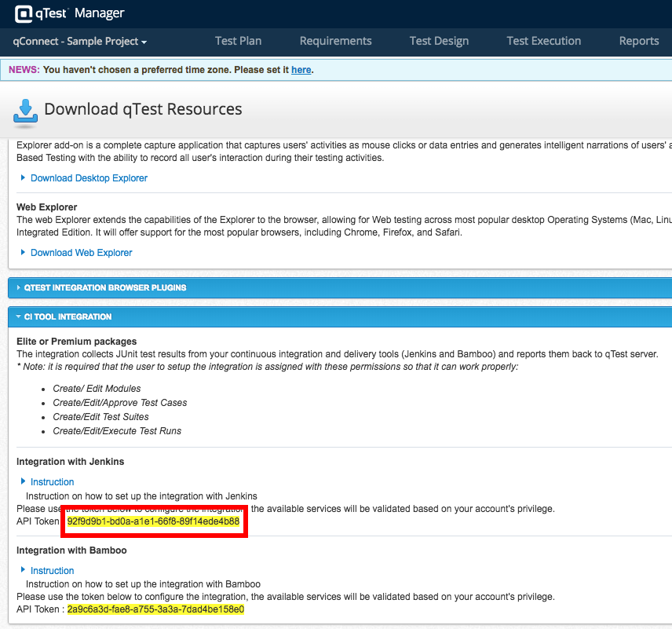Expand the Bamboo Instruction link
The width and height of the screenshot is (672, 629).
pyautogui.click(x=53, y=571)
